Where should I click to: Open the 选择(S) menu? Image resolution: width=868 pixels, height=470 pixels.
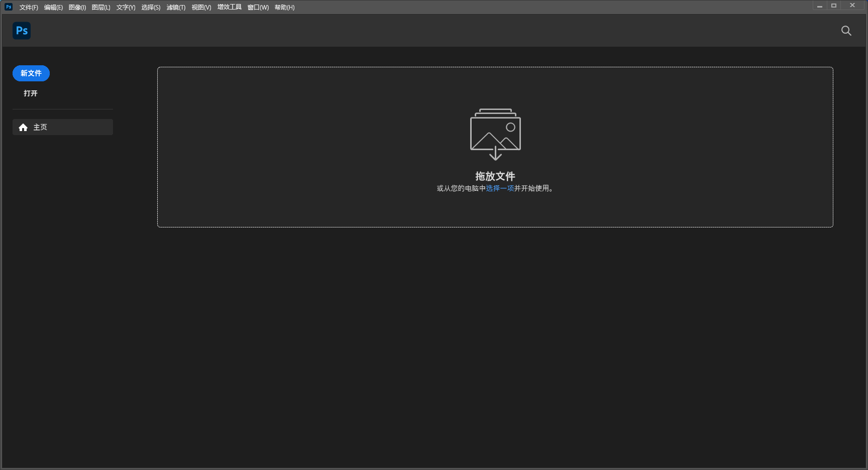point(151,8)
